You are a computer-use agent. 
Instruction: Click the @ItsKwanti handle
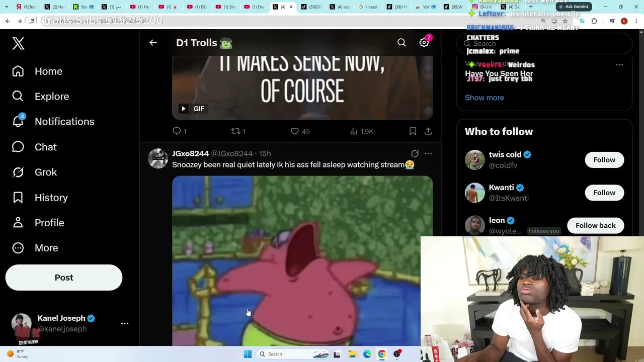point(509,198)
